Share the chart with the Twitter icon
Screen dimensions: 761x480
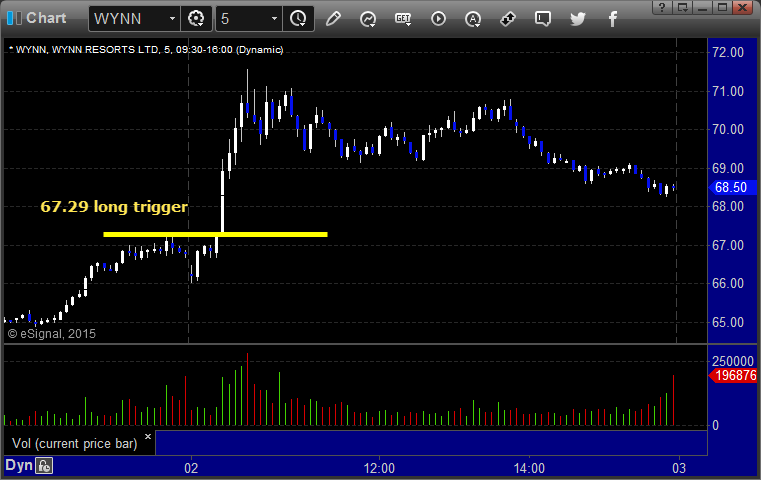pos(578,19)
